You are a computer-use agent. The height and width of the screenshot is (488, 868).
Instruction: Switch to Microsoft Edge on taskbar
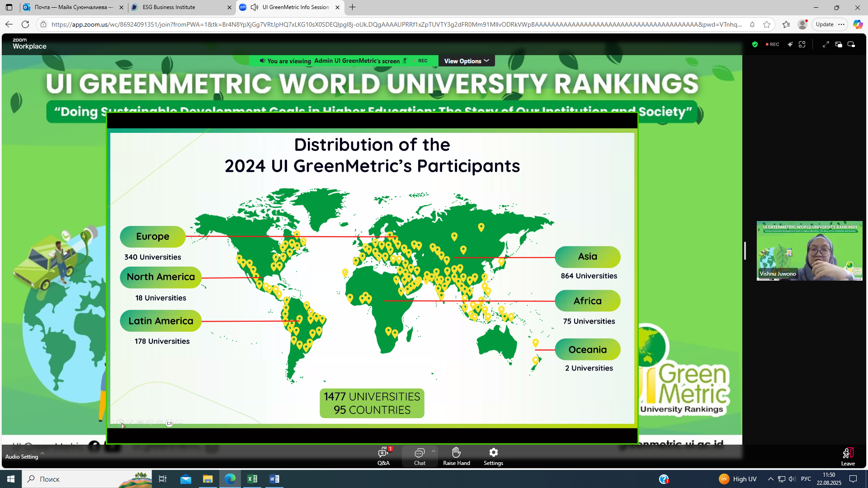(230, 479)
